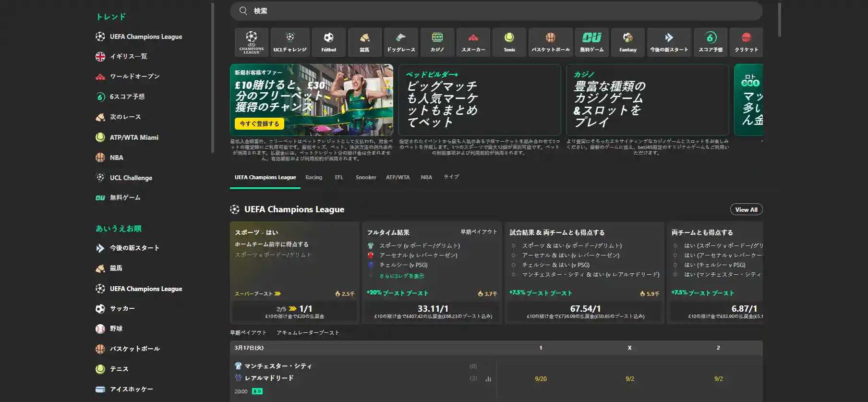Viewport: 868px width, 402px height.
Task: Open match stats icon for Real Madrid
Action: point(488,378)
